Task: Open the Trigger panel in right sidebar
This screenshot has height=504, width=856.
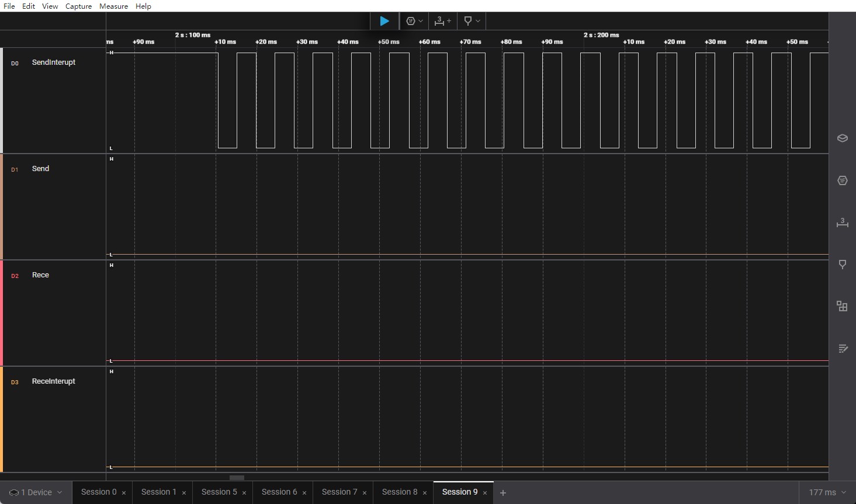Action: coord(842,265)
